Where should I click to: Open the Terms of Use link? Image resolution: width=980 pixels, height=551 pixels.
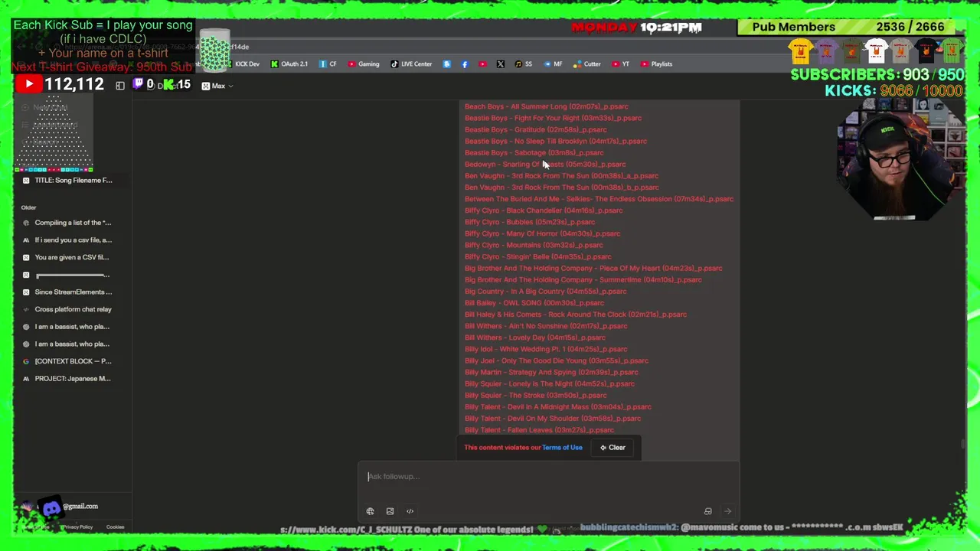point(562,448)
